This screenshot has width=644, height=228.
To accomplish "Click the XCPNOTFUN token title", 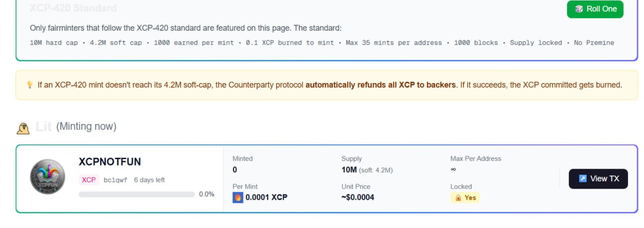I will [x=110, y=162].
